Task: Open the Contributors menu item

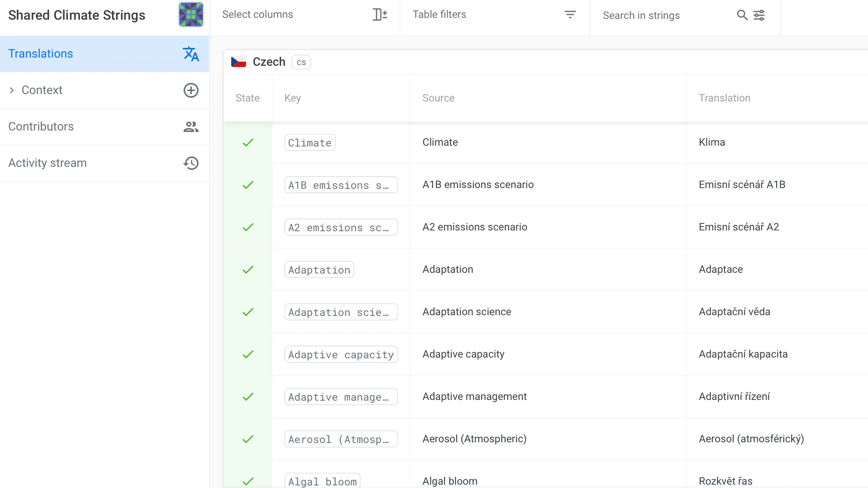Action: [41, 127]
